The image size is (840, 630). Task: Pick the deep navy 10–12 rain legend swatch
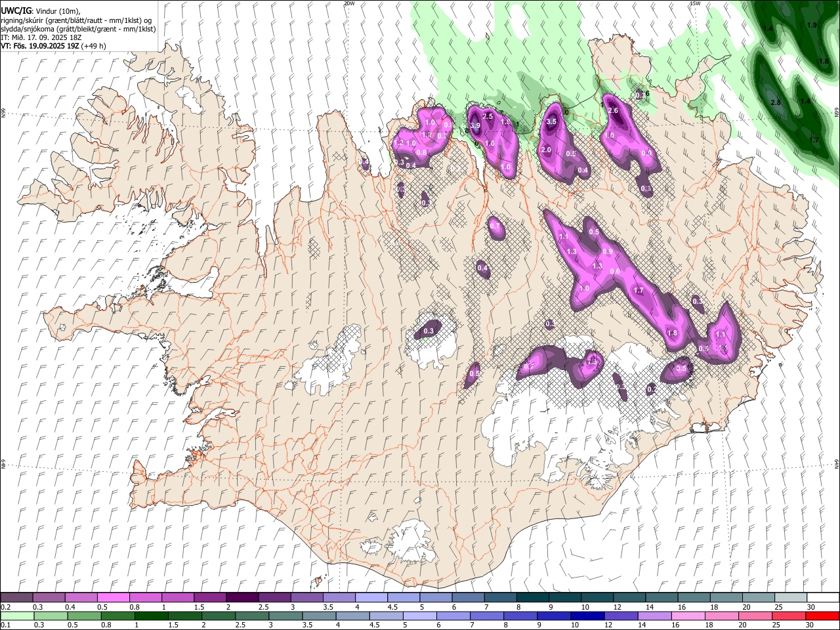tap(588, 616)
